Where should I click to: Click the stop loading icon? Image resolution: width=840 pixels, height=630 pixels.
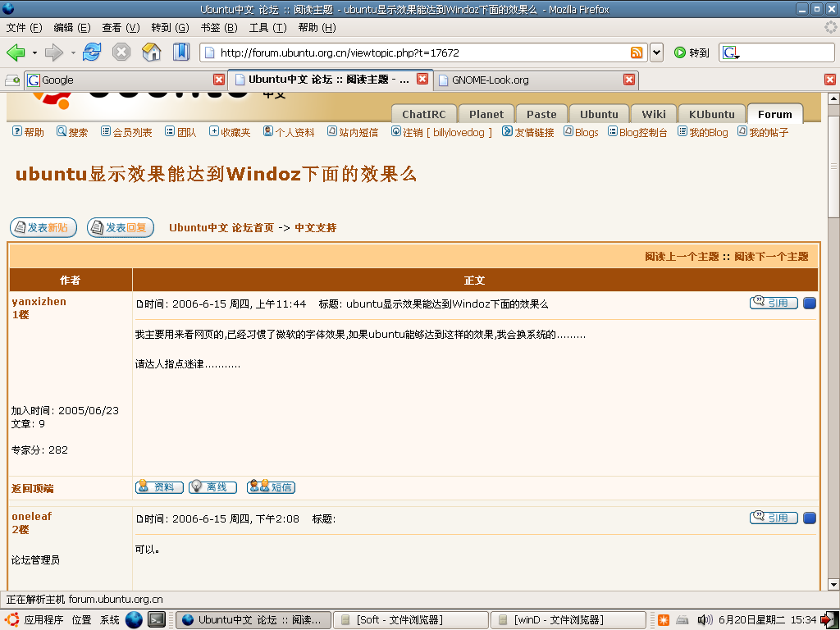click(121, 52)
